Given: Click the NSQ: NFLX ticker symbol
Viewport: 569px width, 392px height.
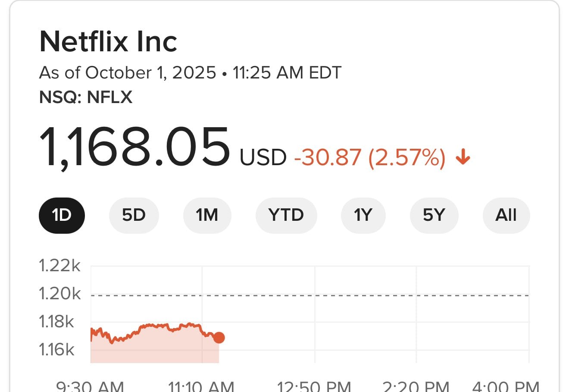Looking at the screenshot, I should pos(86,97).
